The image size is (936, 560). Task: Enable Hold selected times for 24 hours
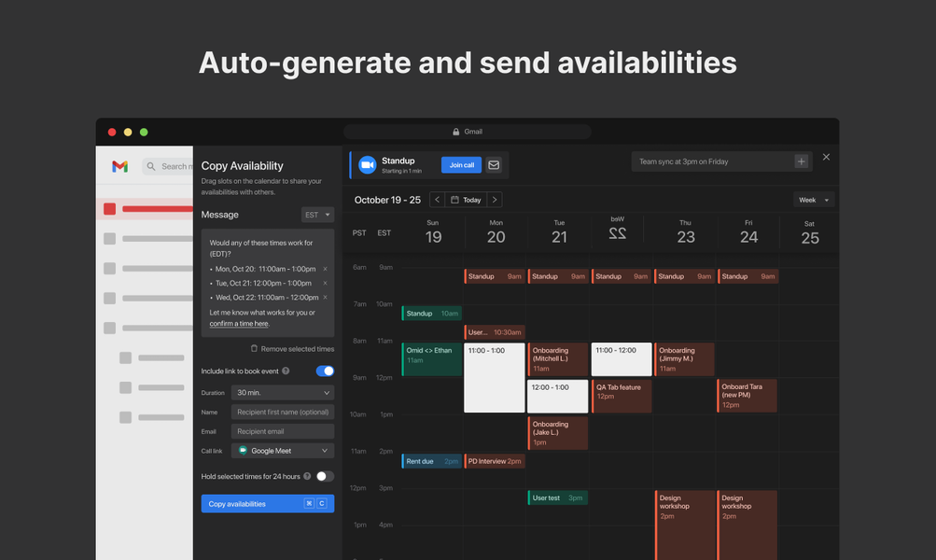(x=326, y=476)
